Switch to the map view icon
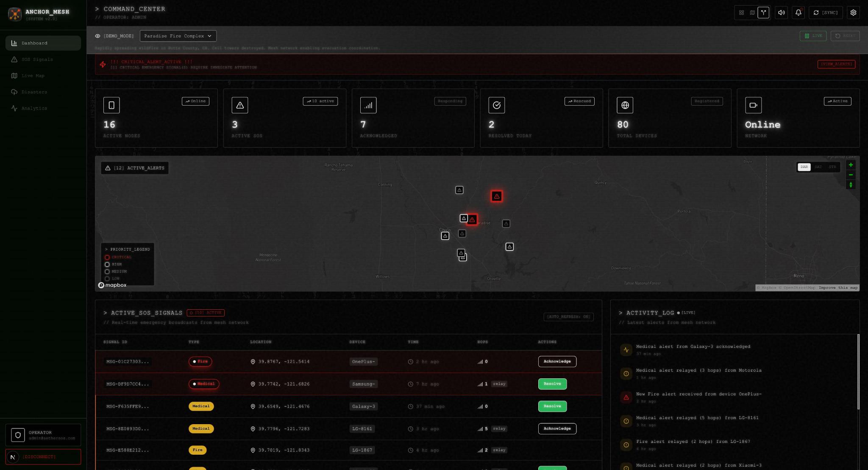 [752, 13]
